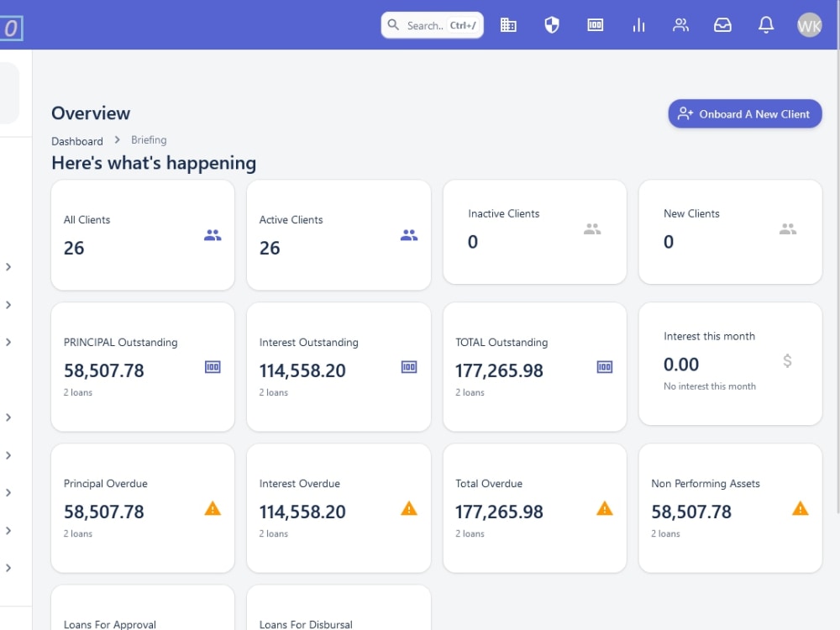Click the Onboard A New Client button

click(x=744, y=113)
